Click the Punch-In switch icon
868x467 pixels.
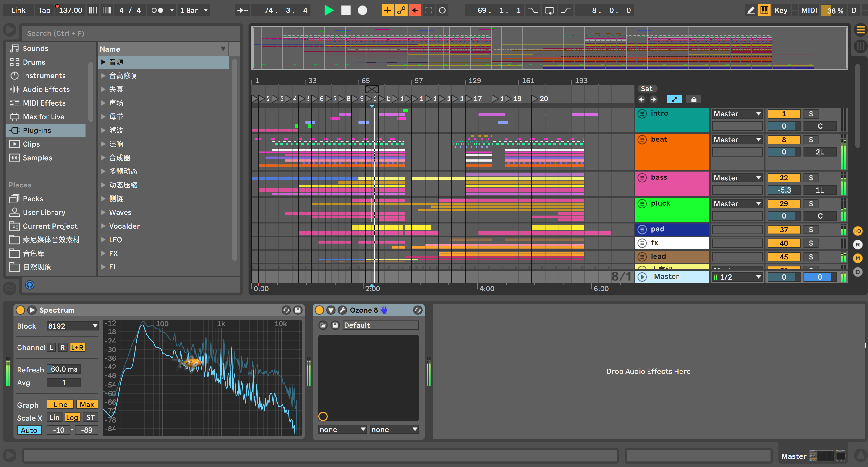(x=533, y=11)
